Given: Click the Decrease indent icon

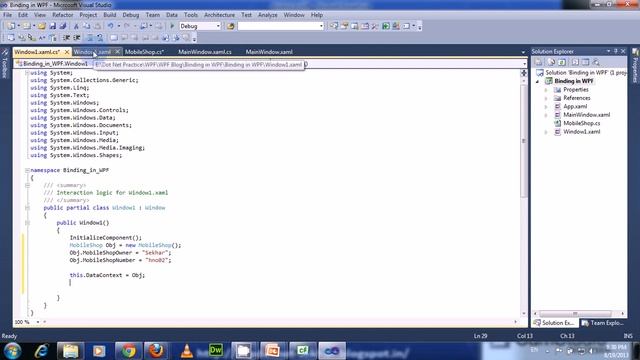Looking at the screenshot, I should click(x=67, y=38).
